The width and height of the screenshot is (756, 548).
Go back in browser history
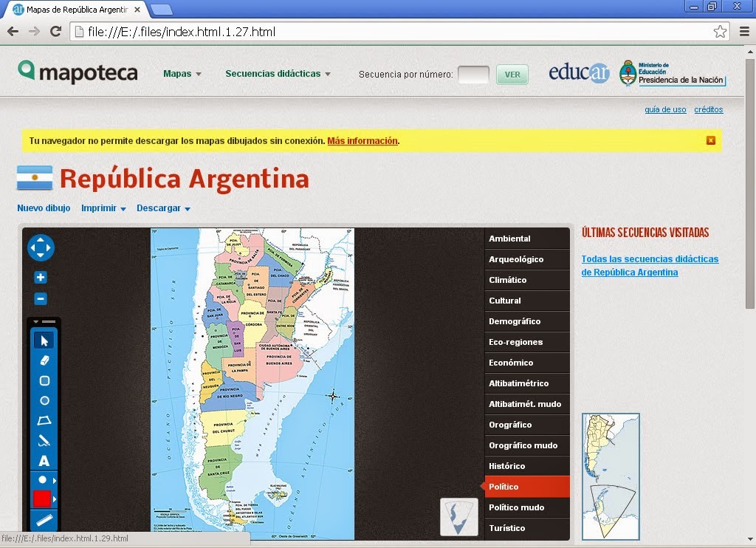[x=13, y=32]
